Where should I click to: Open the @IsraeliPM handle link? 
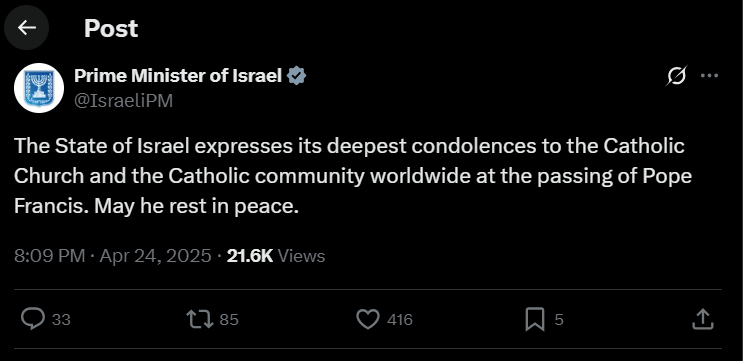[x=123, y=101]
